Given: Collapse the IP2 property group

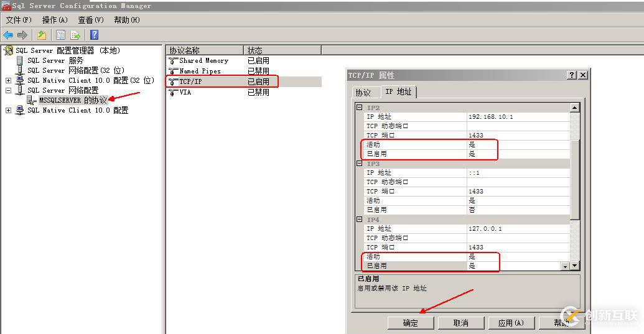Looking at the screenshot, I should pos(360,108).
